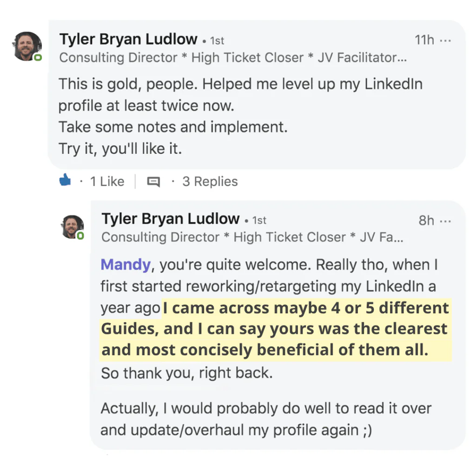476x476 pixels.
Task: View the 1 Like reactions count
Action: click(107, 182)
